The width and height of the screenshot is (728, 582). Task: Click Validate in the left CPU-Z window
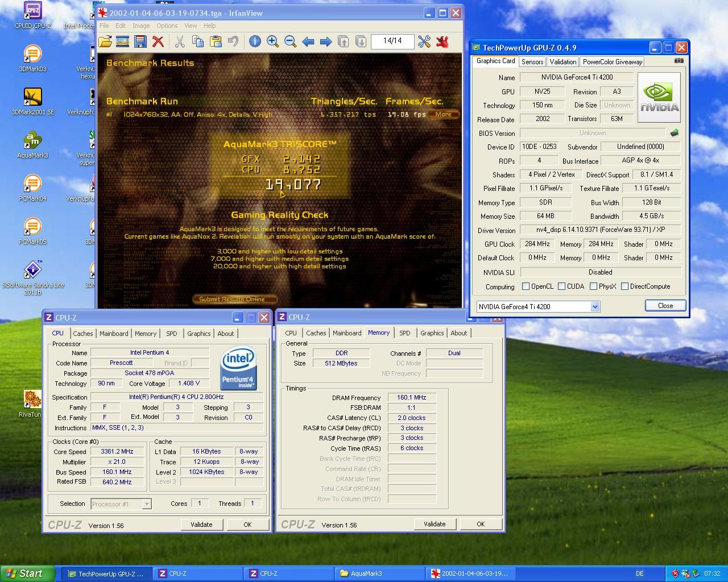point(201,525)
